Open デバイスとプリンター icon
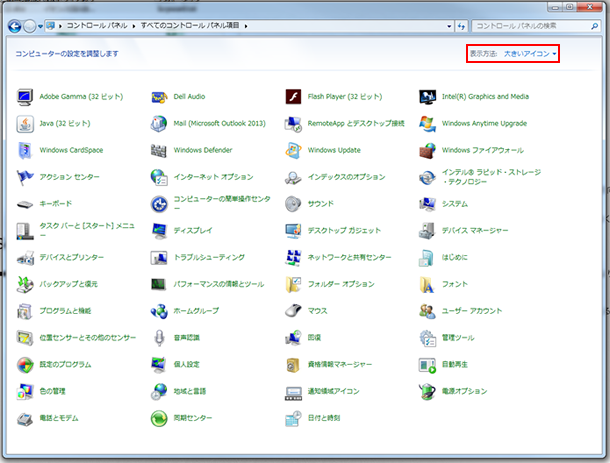610x463 pixels. coord(25,258)
